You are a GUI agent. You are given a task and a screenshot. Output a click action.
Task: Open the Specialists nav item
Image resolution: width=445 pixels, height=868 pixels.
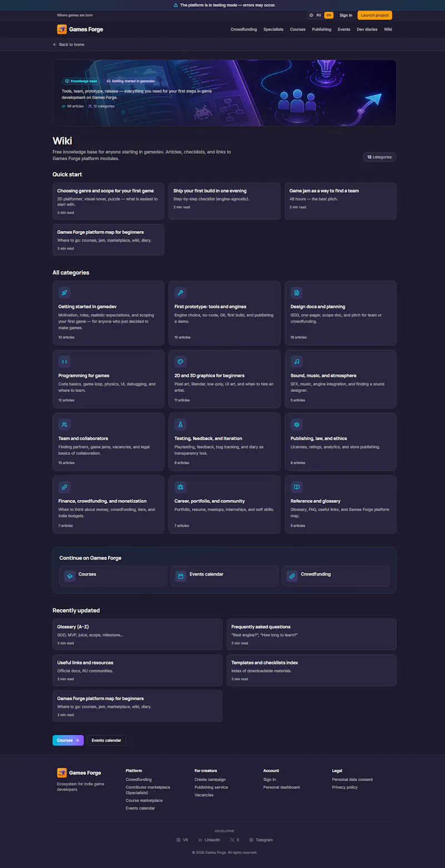point(273,30)
